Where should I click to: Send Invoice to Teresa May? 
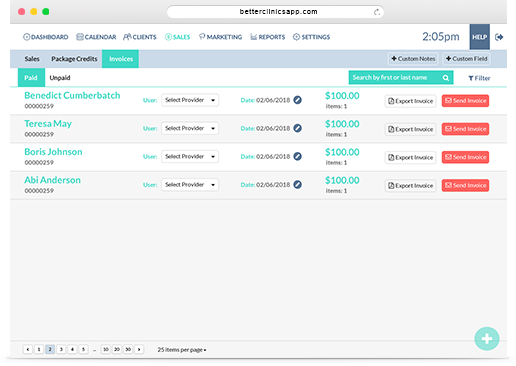point(465,129)
